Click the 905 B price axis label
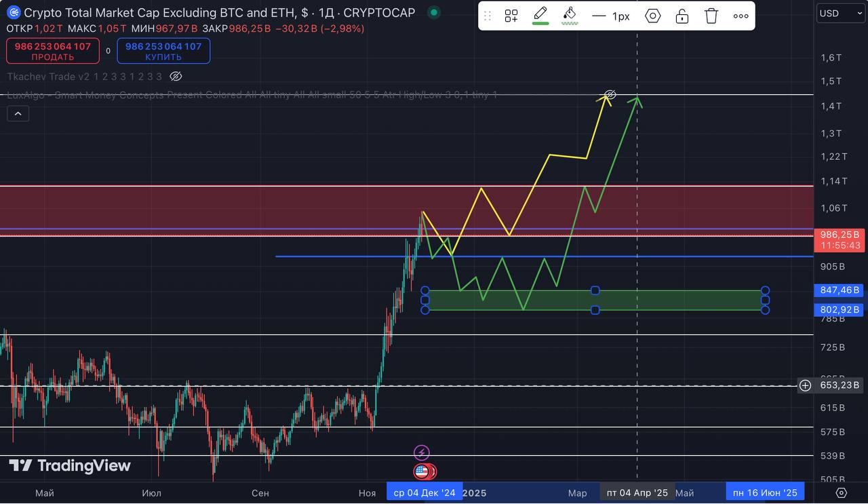This screenshot has height=504, width=868. (832, 267)
